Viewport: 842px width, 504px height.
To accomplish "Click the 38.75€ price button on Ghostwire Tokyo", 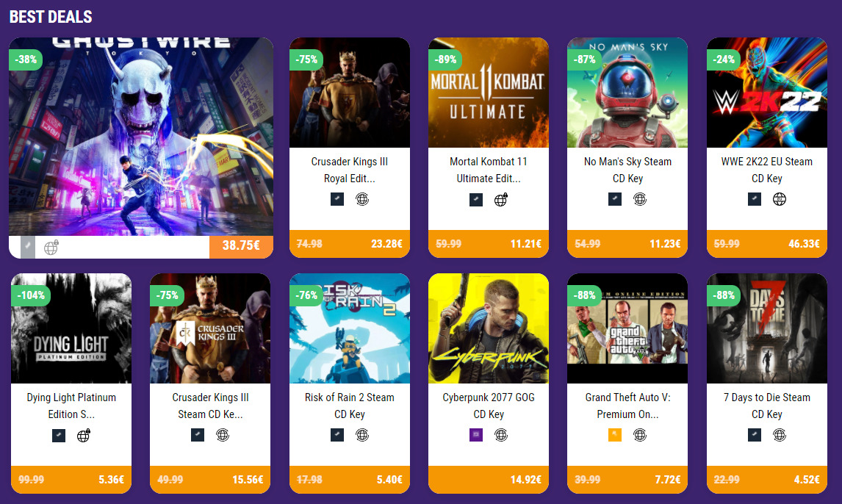I will (x=241, y=246).
